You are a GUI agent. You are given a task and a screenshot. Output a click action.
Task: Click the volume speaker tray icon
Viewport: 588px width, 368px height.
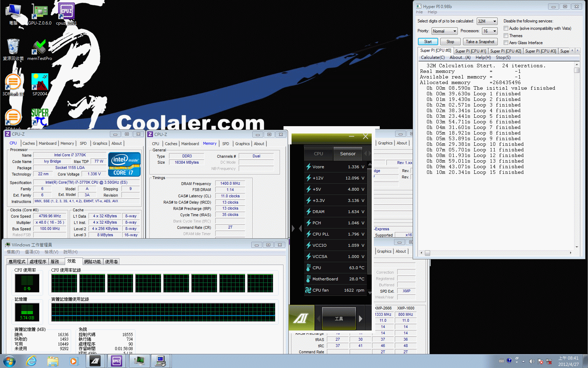click(x=532, y=361)
